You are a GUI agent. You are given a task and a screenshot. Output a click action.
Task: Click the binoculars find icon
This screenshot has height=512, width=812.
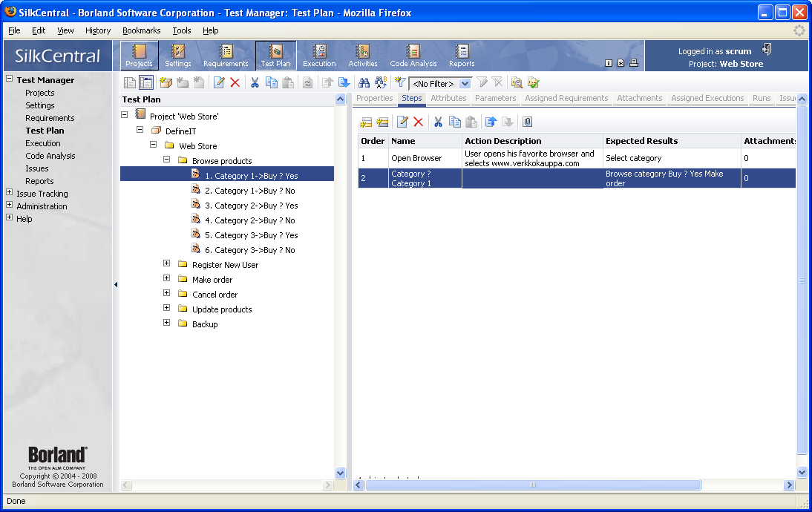(364, 82)
